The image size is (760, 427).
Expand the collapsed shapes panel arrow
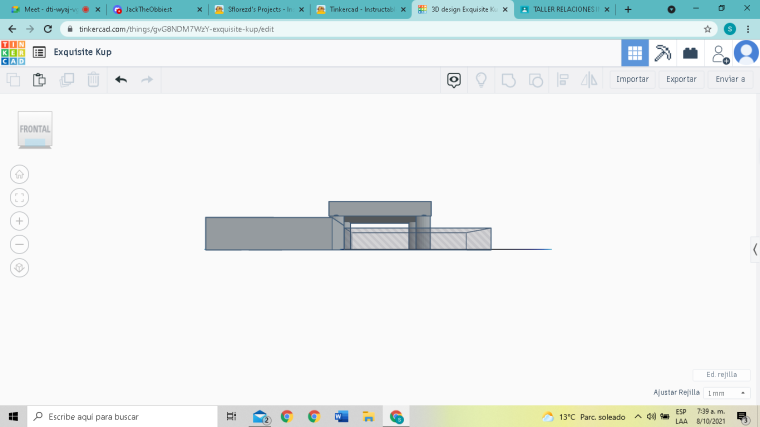click(755, 250)
